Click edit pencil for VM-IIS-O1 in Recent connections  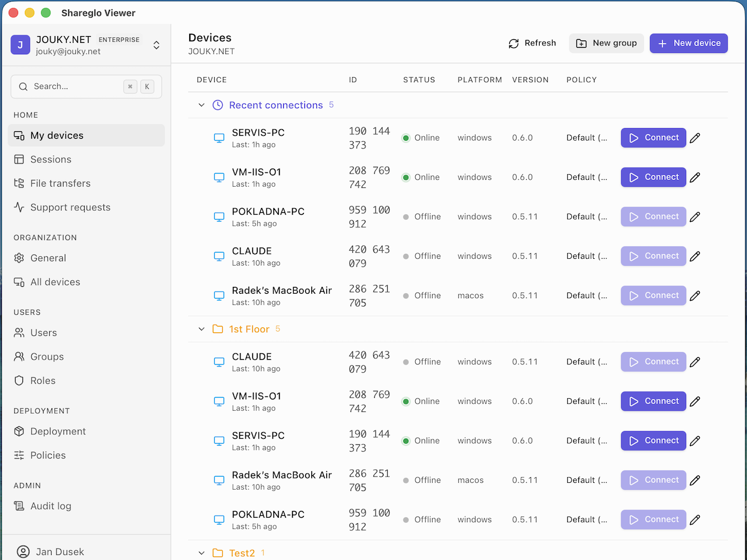click(x=695, y=177)
